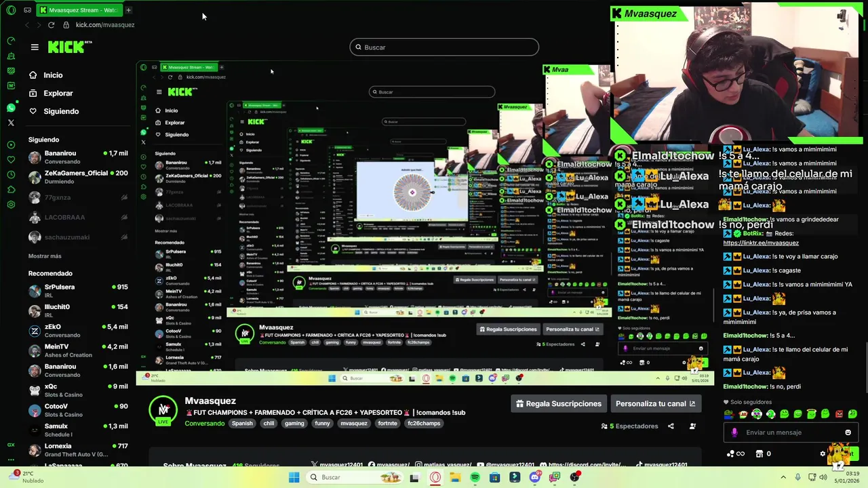Viewport: 868px width, 488px height.
Task: Click the kick.com/mvaasquez address bar
Action: click(105, 25)
